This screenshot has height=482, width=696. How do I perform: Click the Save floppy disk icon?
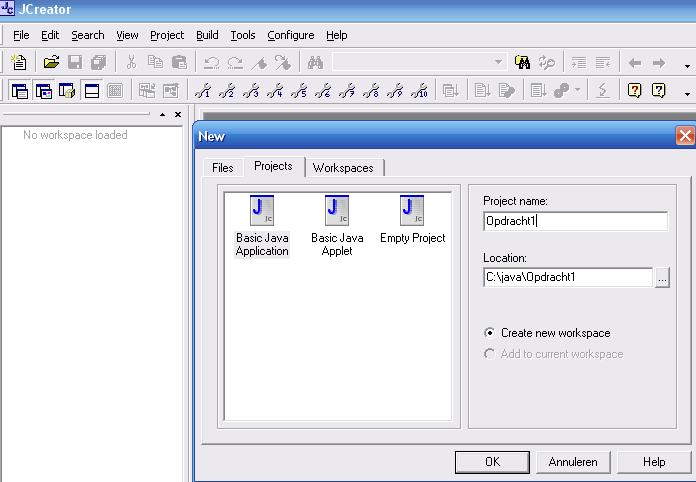coord(75,63)
